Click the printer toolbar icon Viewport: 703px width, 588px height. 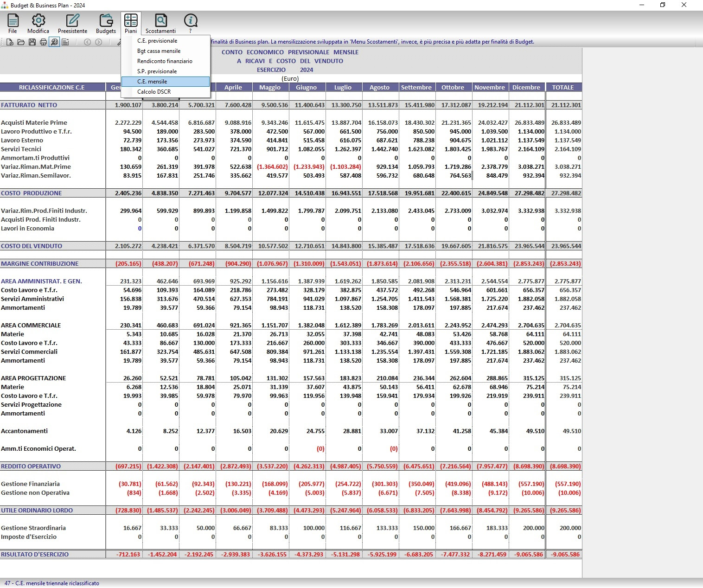43,42
